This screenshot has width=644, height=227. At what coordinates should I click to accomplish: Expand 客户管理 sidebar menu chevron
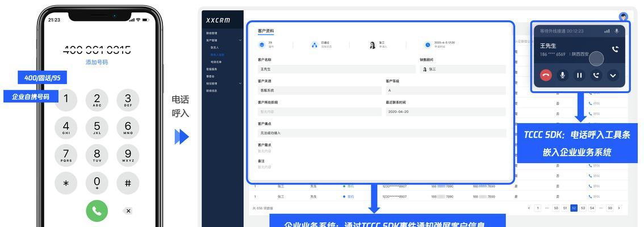click(x=240, y=40)
